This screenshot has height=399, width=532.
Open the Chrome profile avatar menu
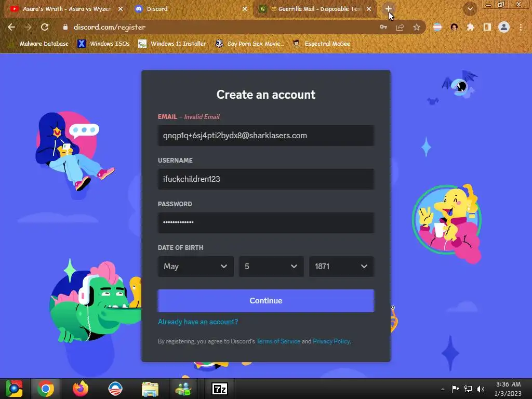504,27
